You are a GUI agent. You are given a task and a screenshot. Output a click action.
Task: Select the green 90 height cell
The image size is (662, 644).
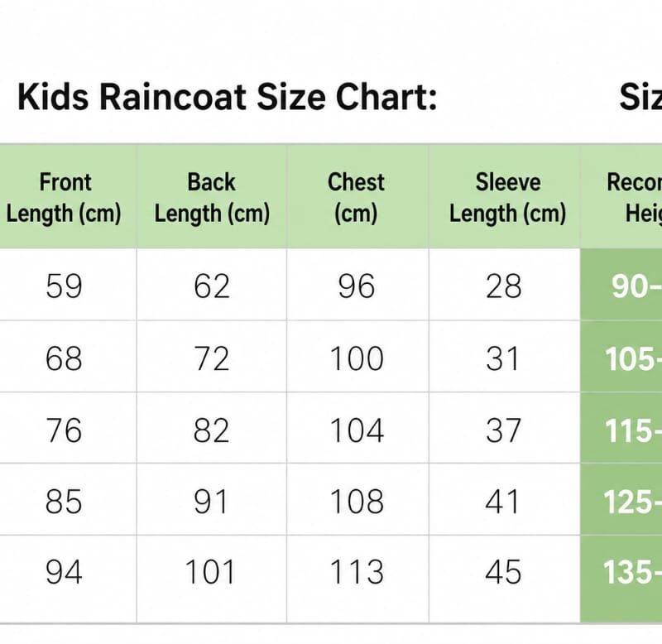pyautogui.click(x=621, y=284)
